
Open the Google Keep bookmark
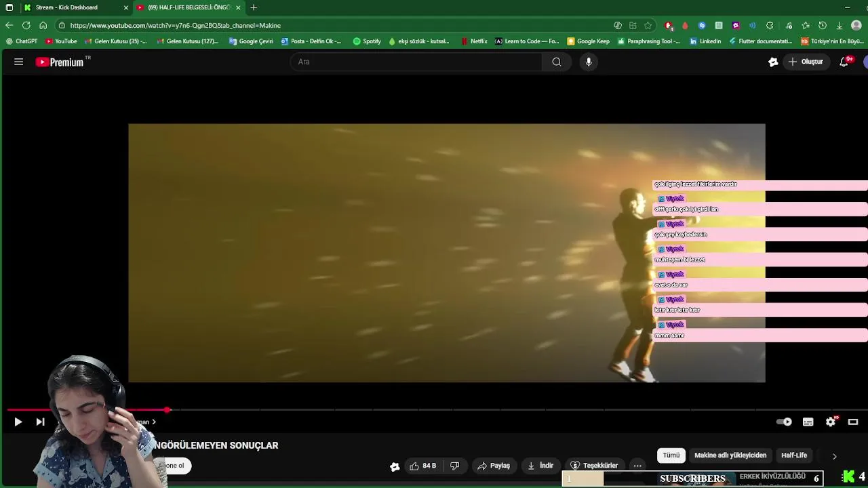click(x=588, y=41)
